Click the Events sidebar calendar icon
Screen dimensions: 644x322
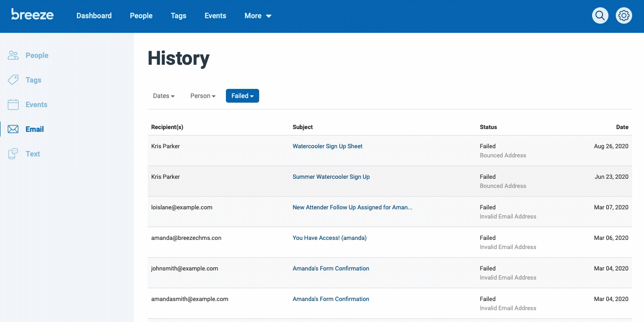coord(13,104)
